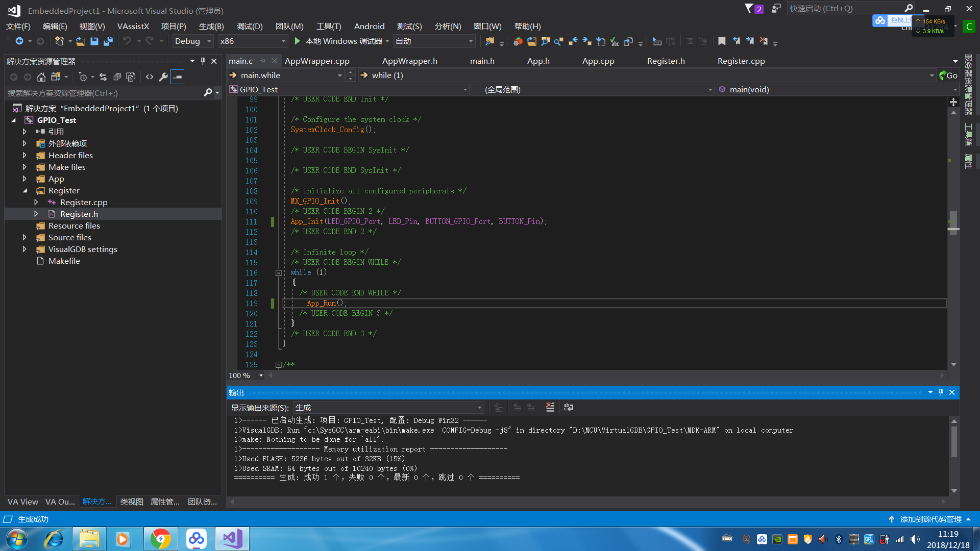Click the Go button in the navigation bar
This screenshot has width=980, height=551.
949,75
